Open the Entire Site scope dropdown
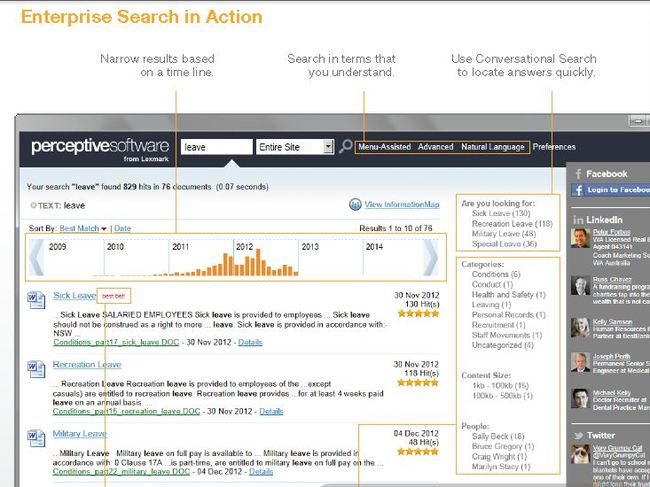The height and width of the screenshot is (487, 650). [x=328, y=147]
